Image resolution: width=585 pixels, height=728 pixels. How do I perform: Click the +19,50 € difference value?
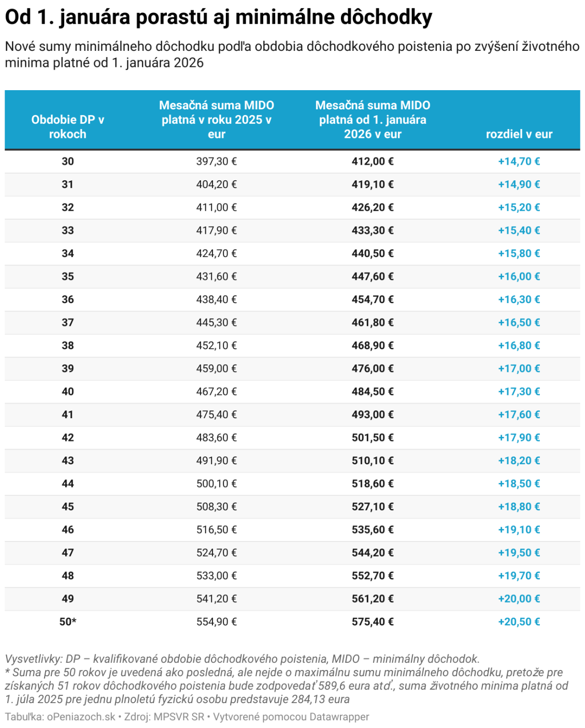pyautogui.click(x=519, y=553)
